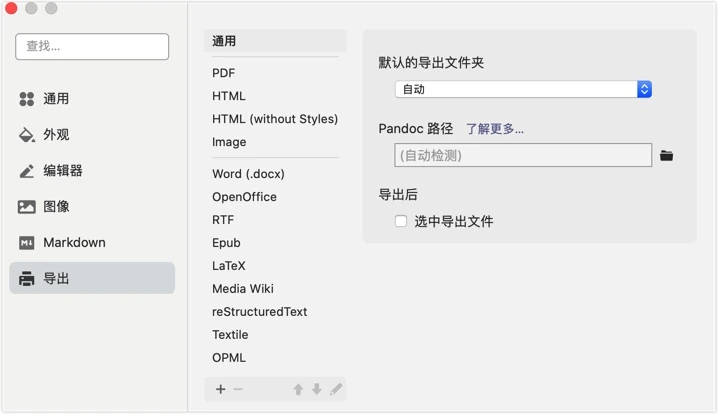Follow the 了解更多... link
This screenshot has height=414, width=718.
click(495, 129)
